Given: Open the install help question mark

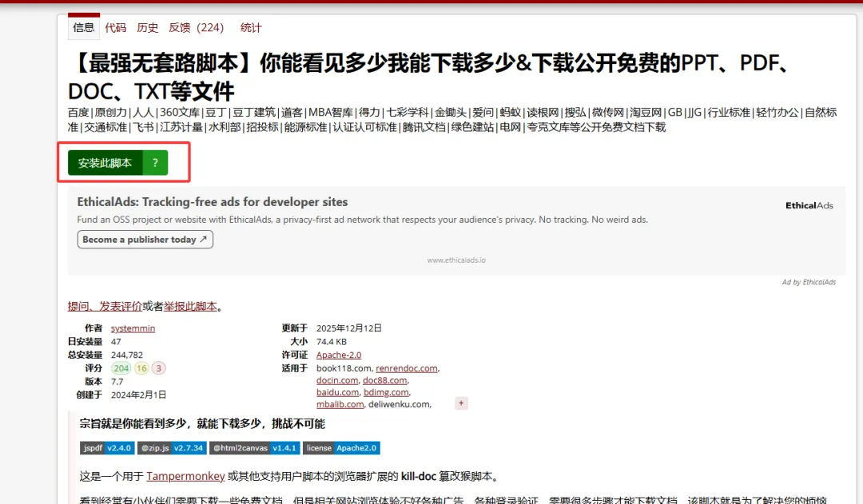Looking at the screenshot, I should [x=155, y=163].
